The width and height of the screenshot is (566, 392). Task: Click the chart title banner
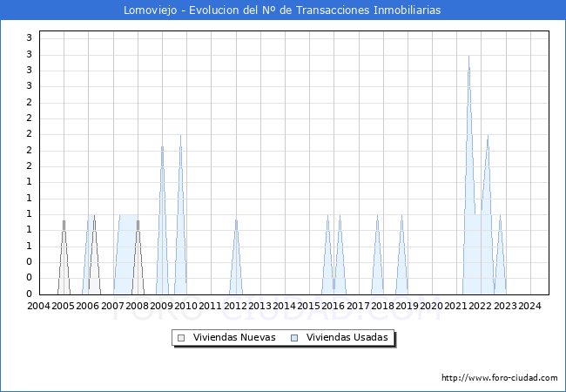[x=283, y=10]
